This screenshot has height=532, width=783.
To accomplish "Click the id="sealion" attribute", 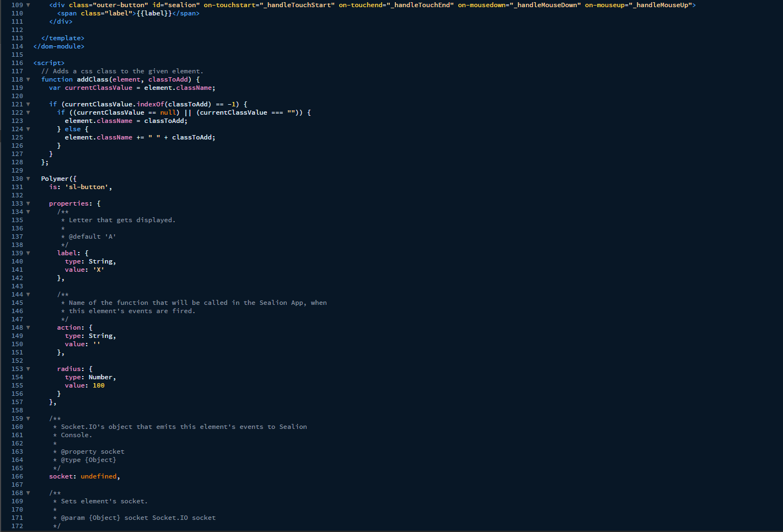I will point(176,5).
